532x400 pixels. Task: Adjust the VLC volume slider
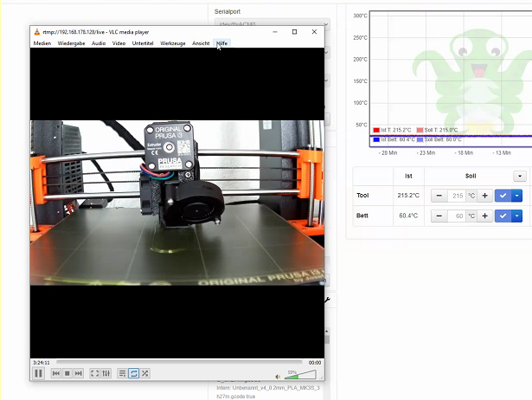point(301,375)
